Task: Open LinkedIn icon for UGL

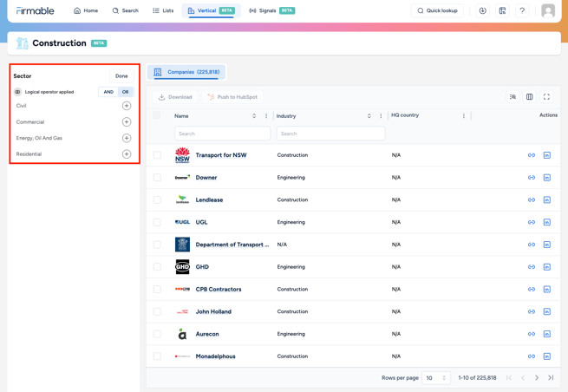Action: tap(547, 222)
